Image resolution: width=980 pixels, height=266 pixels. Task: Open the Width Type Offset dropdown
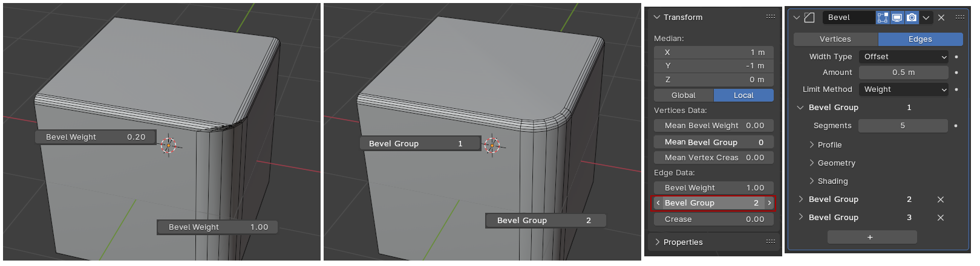pyautogui.click(x=904, y=57)
